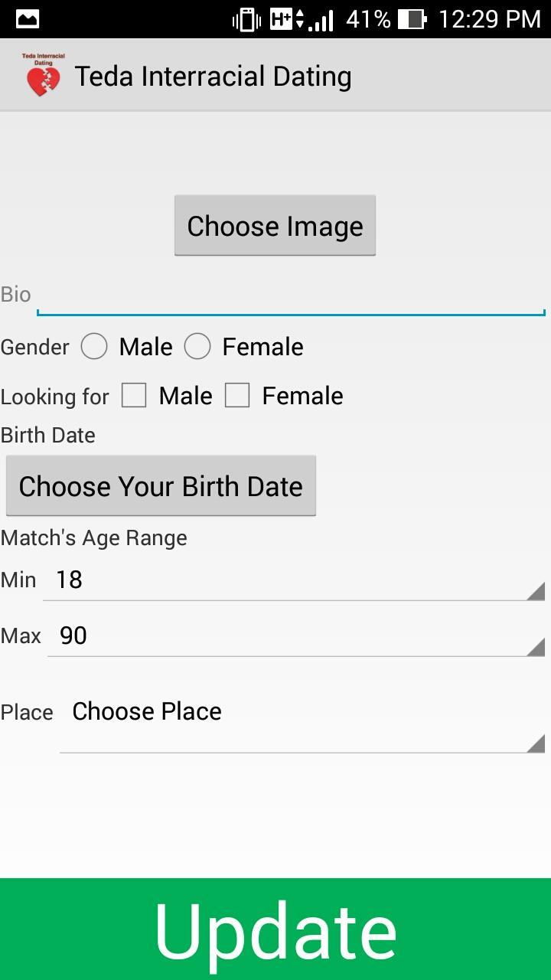Tap the signal strength bars icon
This screenshot has width=551, height=980.
tap(321, 21)
